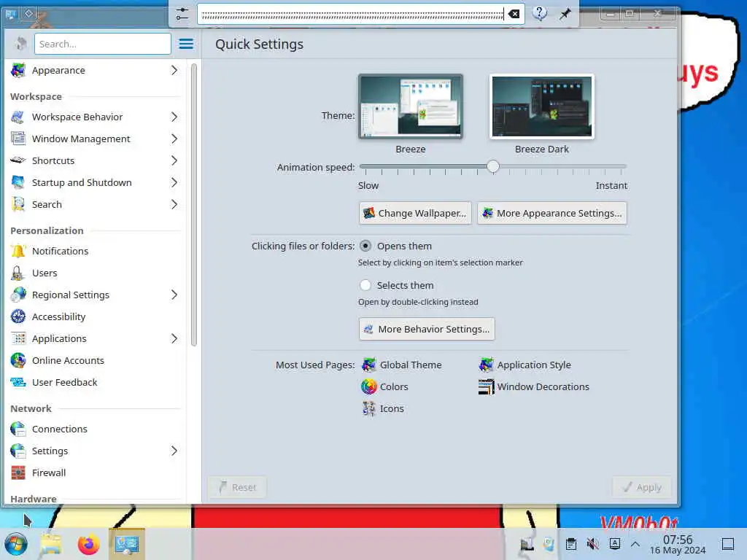Viewport: 747px width, 560px height.
Task: Open Application Style icon
Action: [x=486, y=365]
